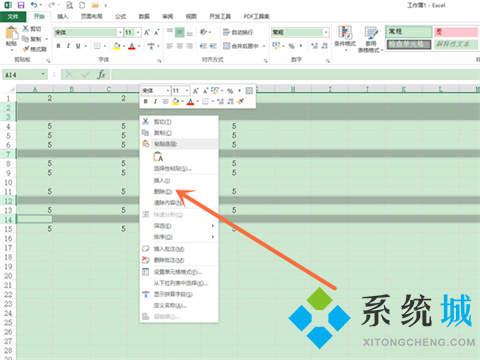Switch to the Developer (开发工具) tab
Screen dimensions: 480x360
tap(220, 16)
